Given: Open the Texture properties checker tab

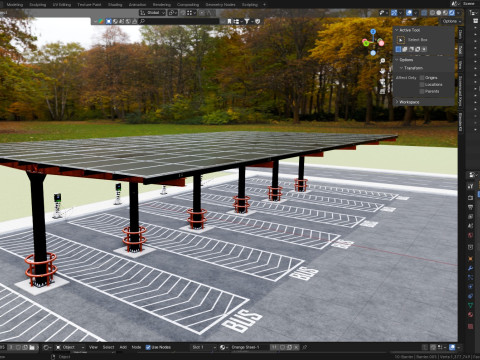Looking at the screenshot, I should (470, 326).
